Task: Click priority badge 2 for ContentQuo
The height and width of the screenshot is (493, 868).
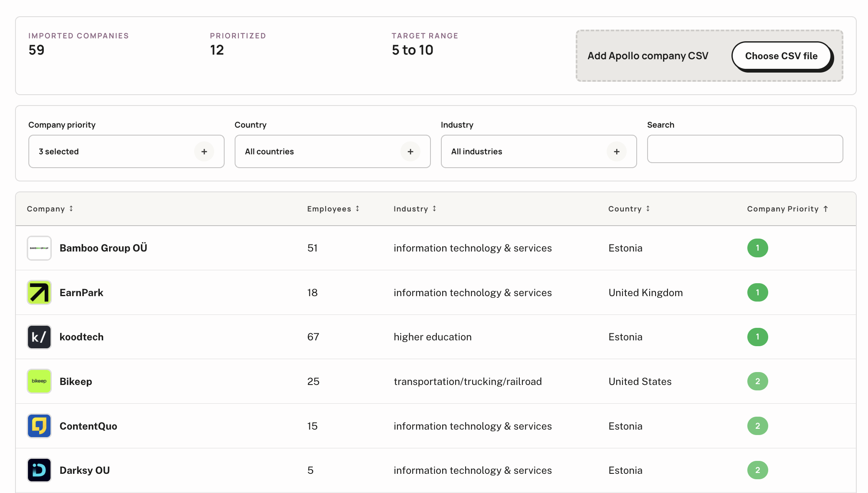Action: point(758,426)
